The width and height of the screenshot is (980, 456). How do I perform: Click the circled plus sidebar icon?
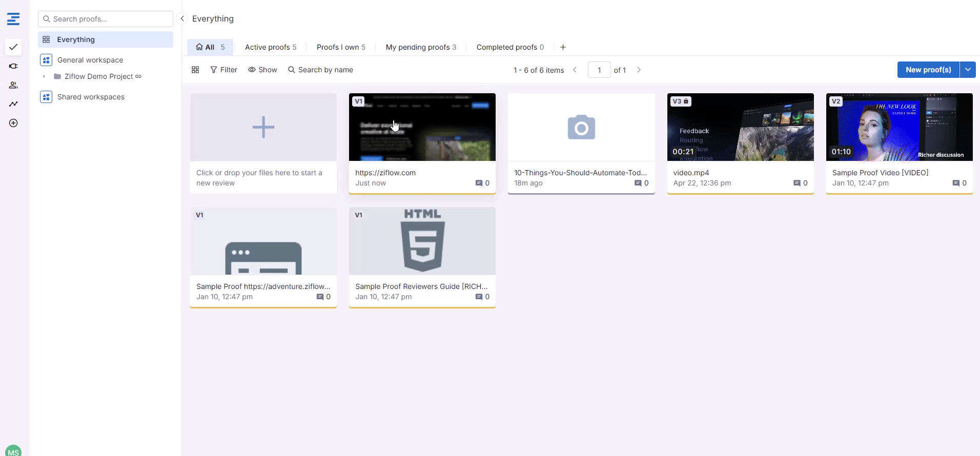pos(13,123)
